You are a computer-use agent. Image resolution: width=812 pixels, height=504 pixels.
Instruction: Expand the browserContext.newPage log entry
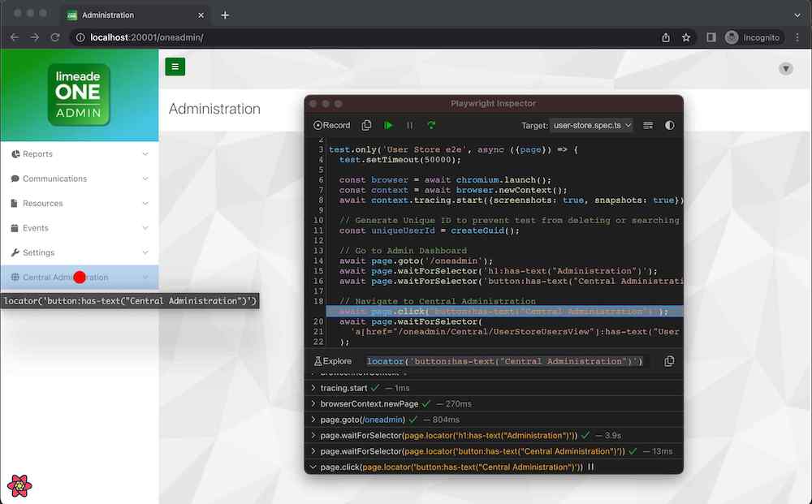313,404
